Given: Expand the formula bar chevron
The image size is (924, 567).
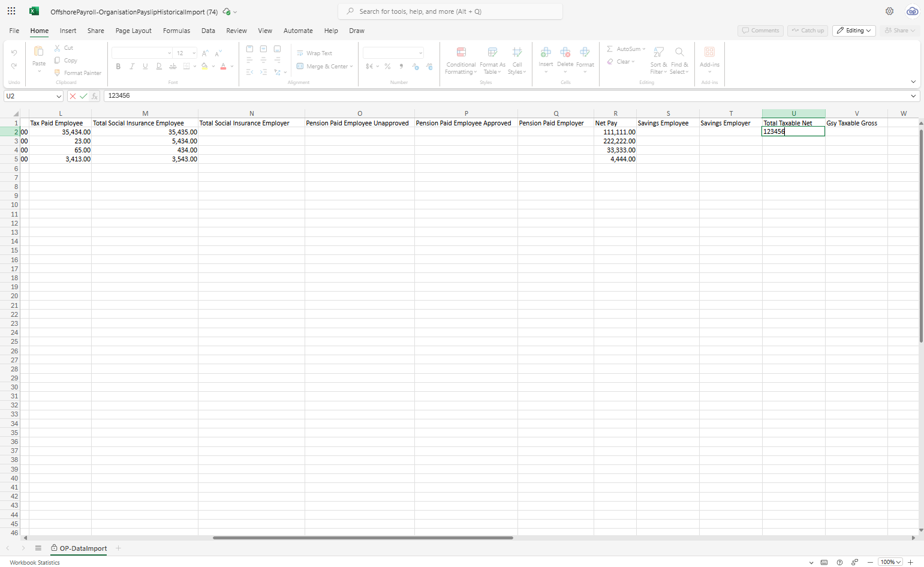Looking at the screenshot, I should click(x=913, y=96).
